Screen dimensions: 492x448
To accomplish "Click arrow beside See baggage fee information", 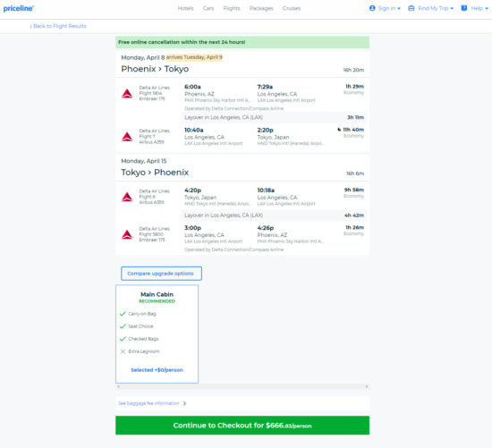I will point(184,403).
